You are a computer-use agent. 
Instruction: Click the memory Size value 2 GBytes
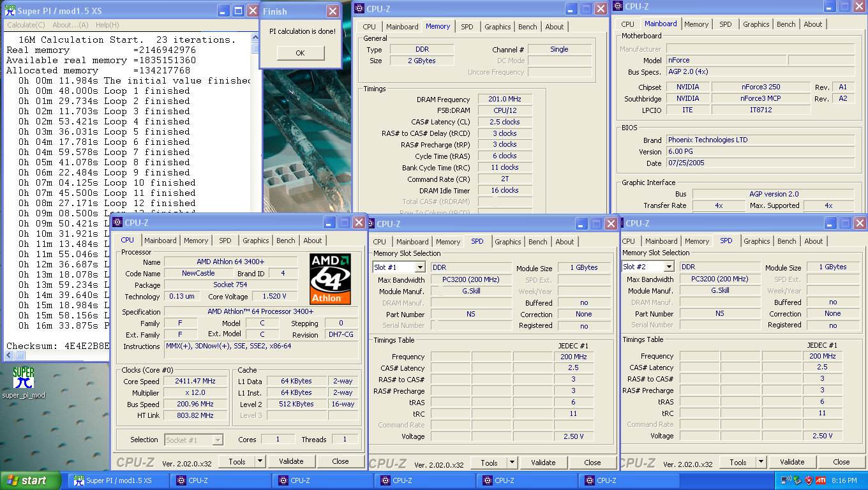click(422, 61)
